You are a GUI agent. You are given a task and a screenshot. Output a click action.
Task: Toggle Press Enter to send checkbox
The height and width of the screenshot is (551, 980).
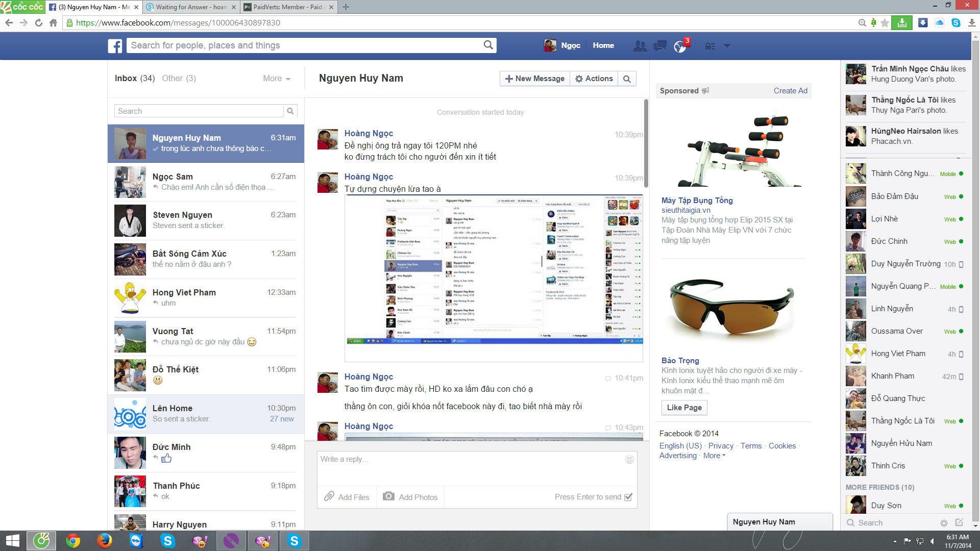[x=628, y=497]
